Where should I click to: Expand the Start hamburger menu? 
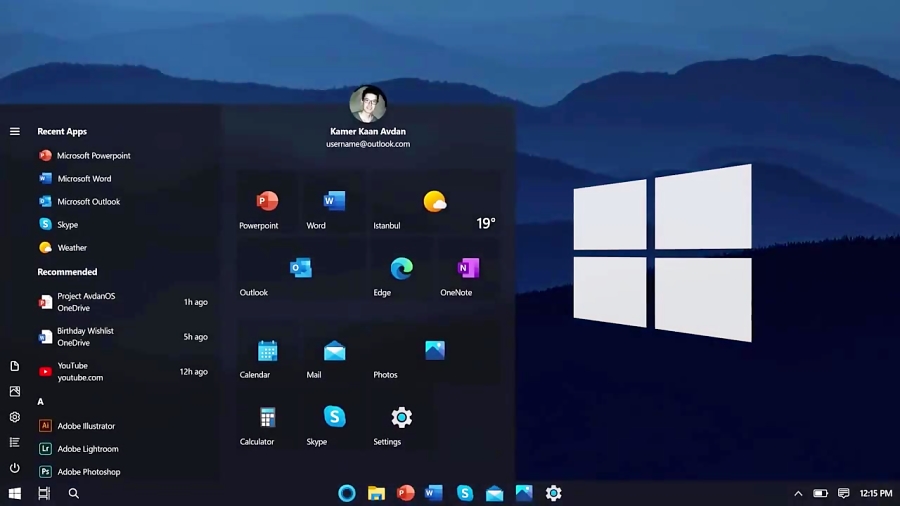(15, 131)
